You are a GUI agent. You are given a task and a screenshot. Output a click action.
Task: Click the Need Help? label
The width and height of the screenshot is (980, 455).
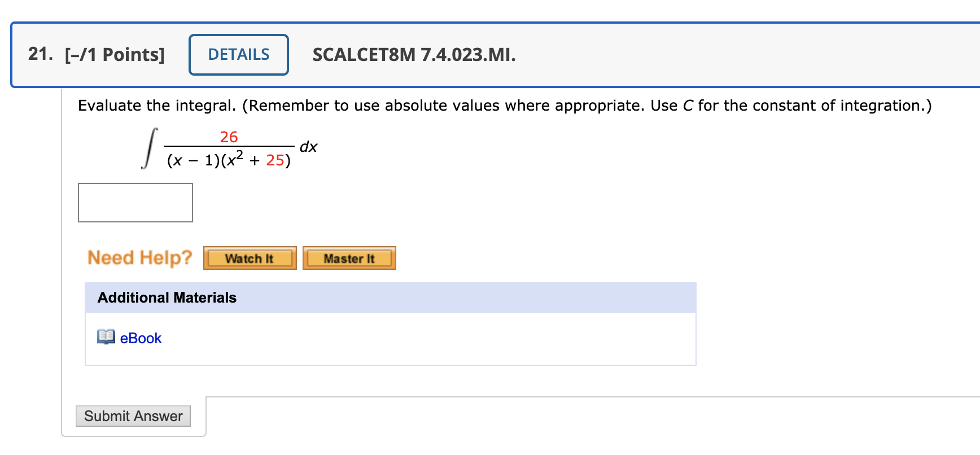[x=139, y=257]
